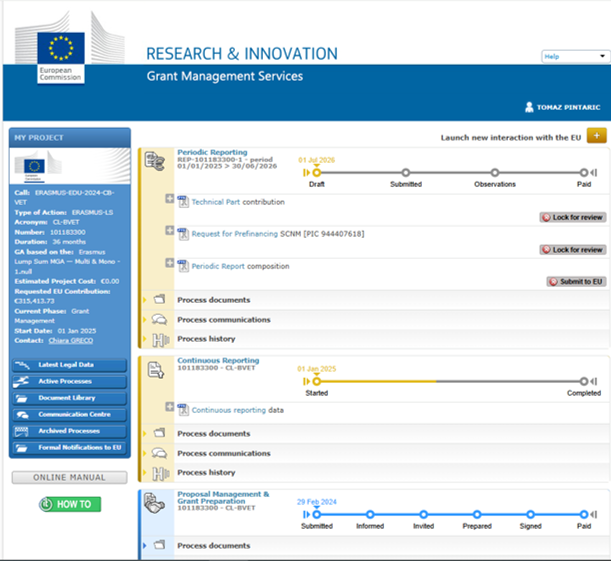
Task: Open Formal Notifications to EU
Action: pos(69,448)
